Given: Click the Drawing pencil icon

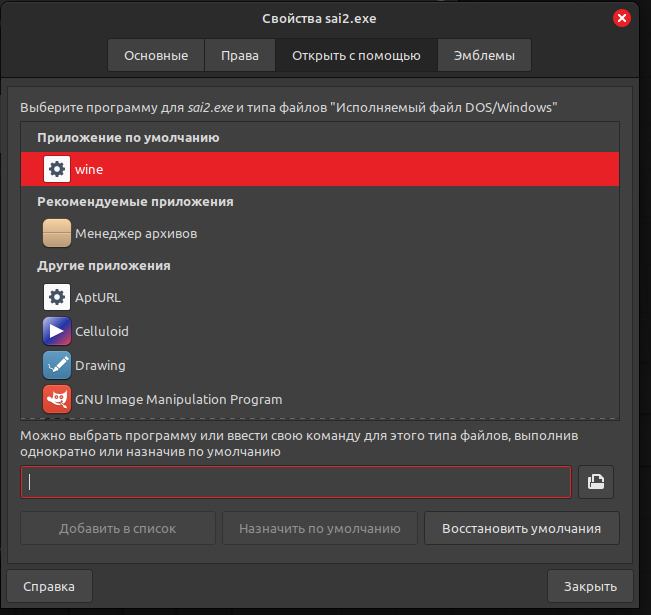Looking at the screenshot, I should 57,365.
